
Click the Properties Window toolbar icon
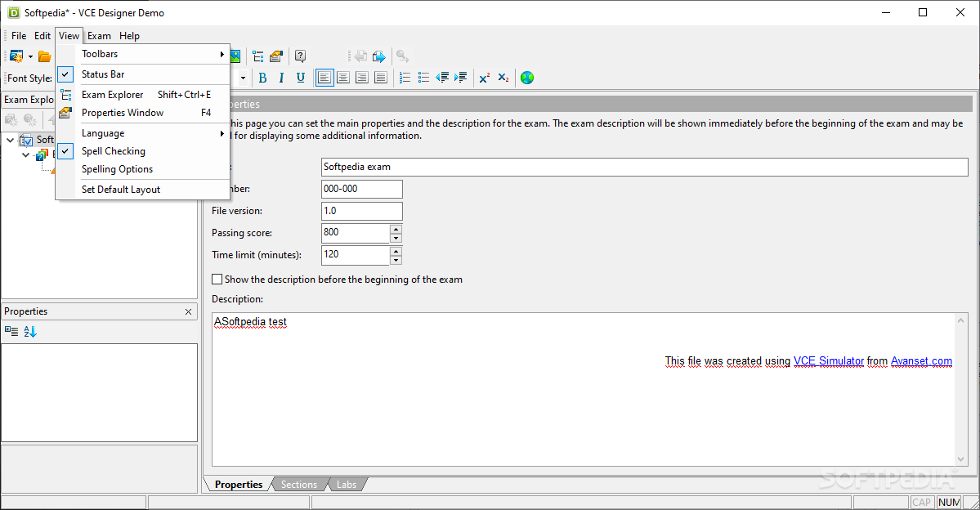[276, 56]
